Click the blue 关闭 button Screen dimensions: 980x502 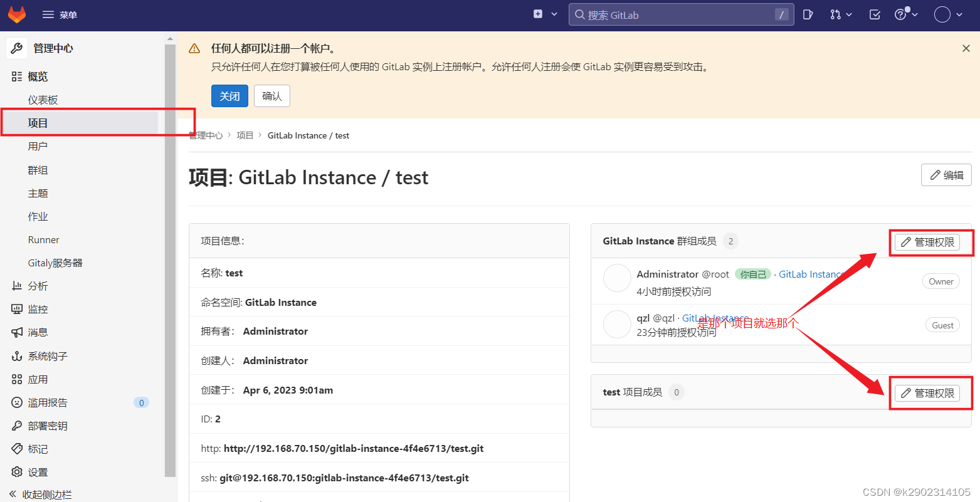coord(229,96)
